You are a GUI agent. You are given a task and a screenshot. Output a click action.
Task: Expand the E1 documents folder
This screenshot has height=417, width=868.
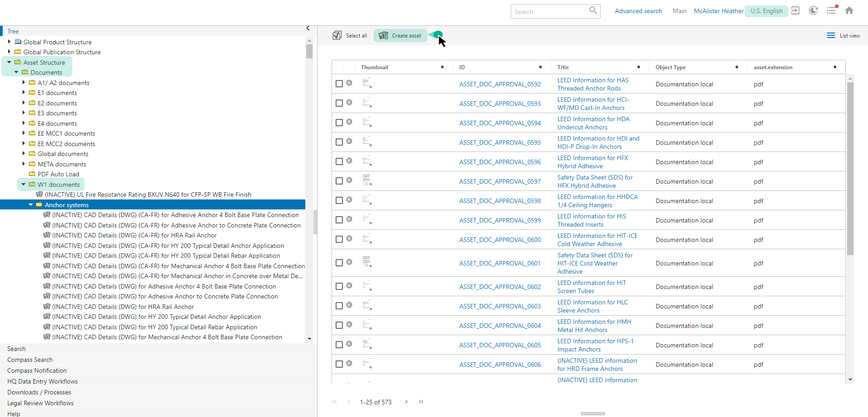tap(24, 93)
